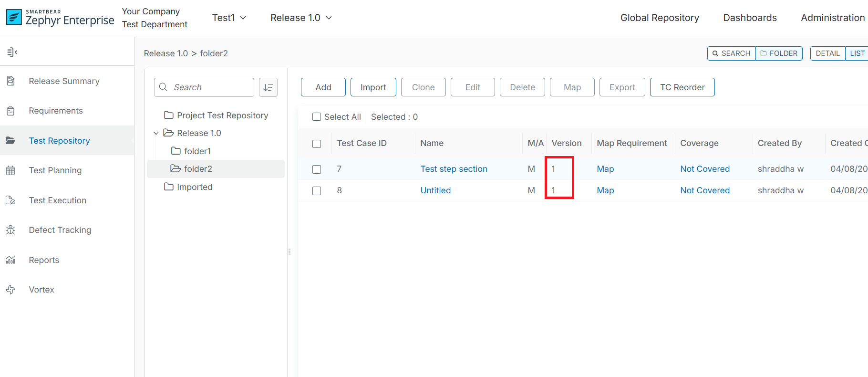Screen dimensions: 868x377
Task: Open the Test1 project dropdown
Action: [x=229, y=18]
